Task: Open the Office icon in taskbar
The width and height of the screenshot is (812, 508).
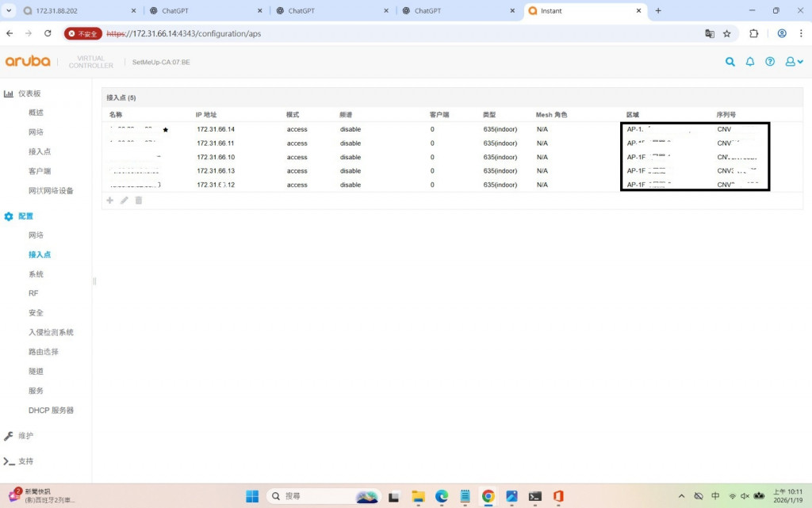Action: tap(558, 496)
